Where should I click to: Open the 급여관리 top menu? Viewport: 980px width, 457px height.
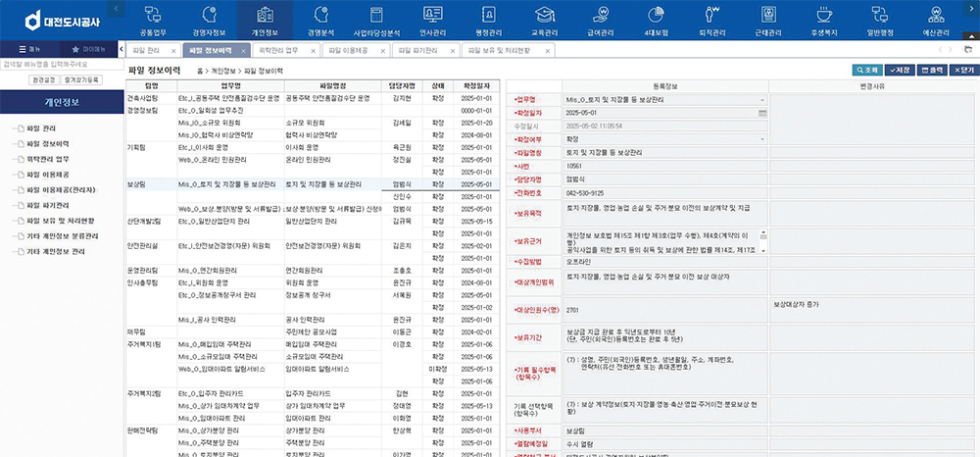600,21
